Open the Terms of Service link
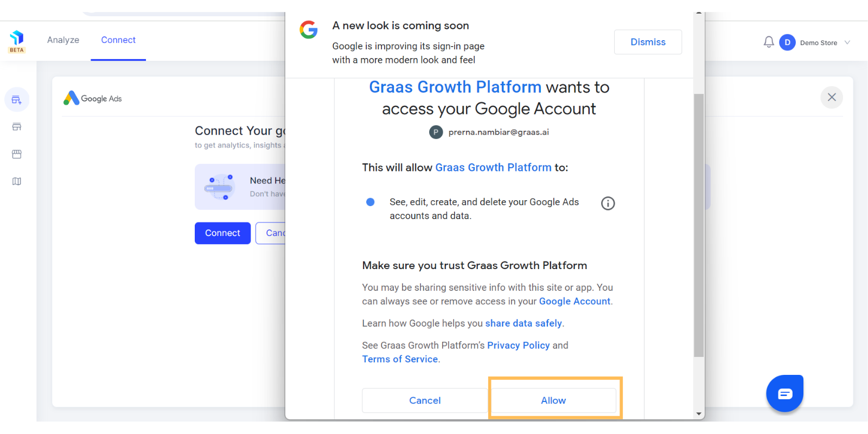Viewport: 868px width, 434px height. point(400,359)
